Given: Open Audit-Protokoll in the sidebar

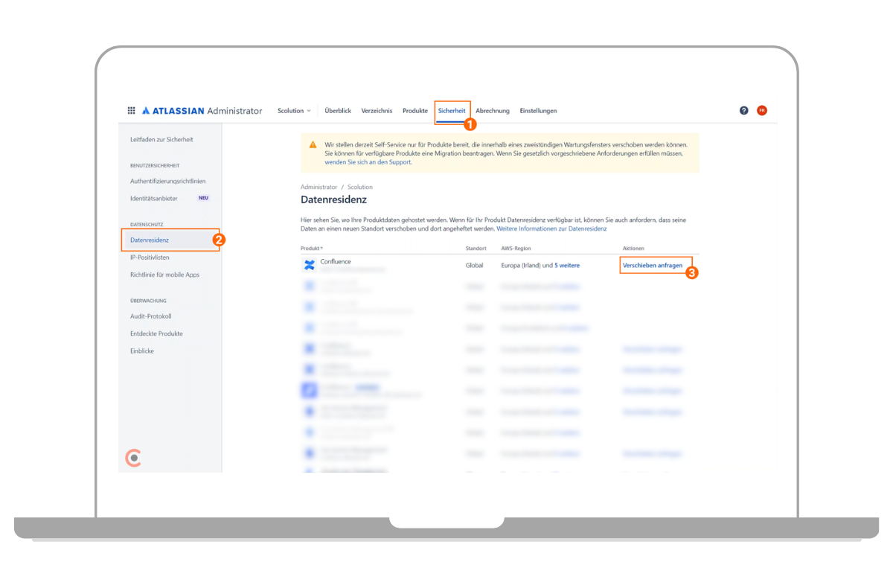Looking at the screenshot, I should (150, 316).
